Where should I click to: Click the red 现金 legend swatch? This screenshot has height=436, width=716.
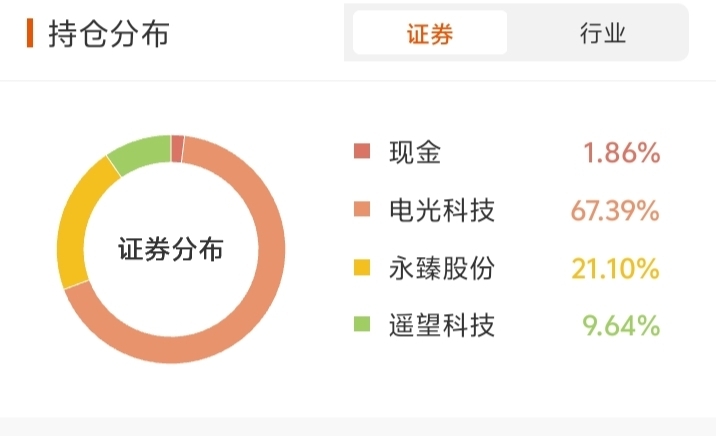(x=362, y=153)
